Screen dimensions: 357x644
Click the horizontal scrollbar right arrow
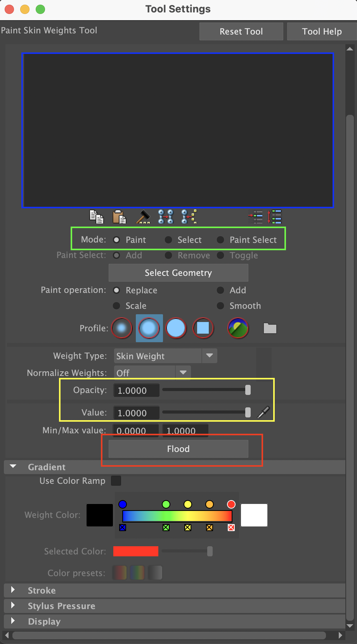point(340,635)
